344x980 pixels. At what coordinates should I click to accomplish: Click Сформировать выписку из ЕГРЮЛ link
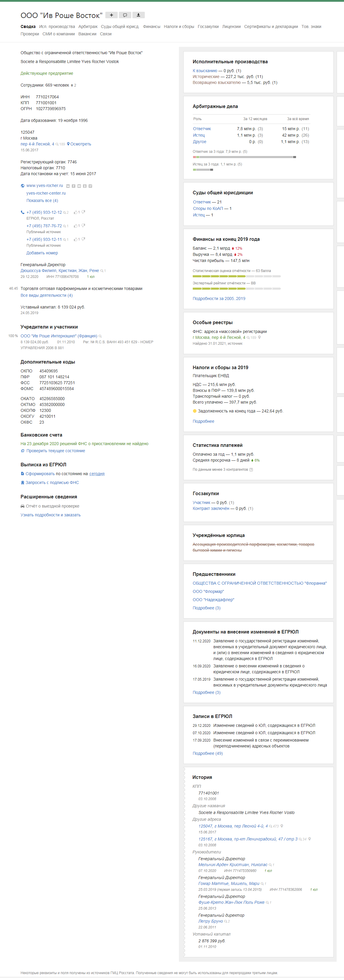tap(40, 474)
